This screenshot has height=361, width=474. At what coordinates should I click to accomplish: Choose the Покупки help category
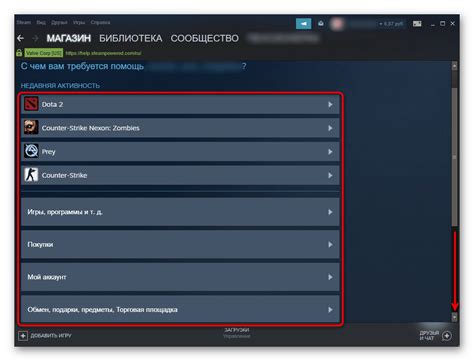click(x=180, y=244)
